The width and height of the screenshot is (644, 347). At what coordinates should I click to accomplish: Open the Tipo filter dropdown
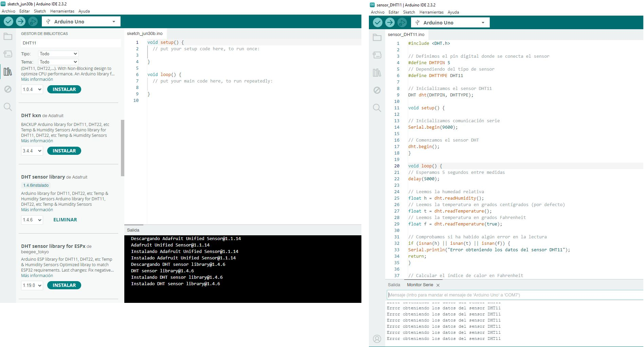(x=58, y=54)
